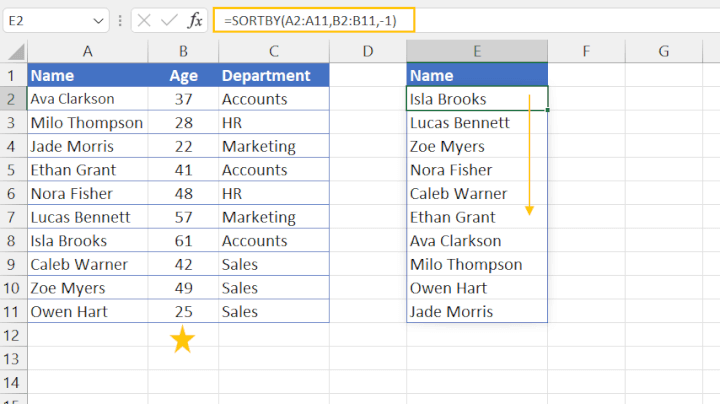Select cell E11 with Jade Morris
720x404 pixels.
pos(477,311)
